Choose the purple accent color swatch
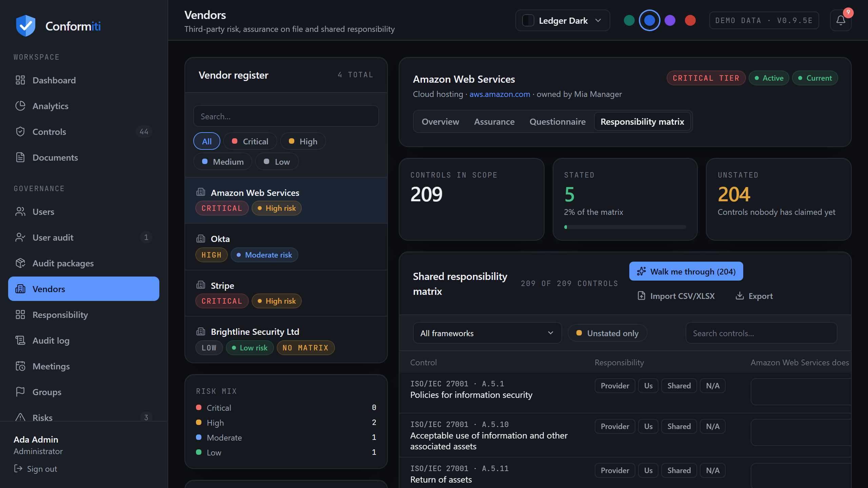Image resolution: width=868 pixels, height=488 pixels. [670, 20]
